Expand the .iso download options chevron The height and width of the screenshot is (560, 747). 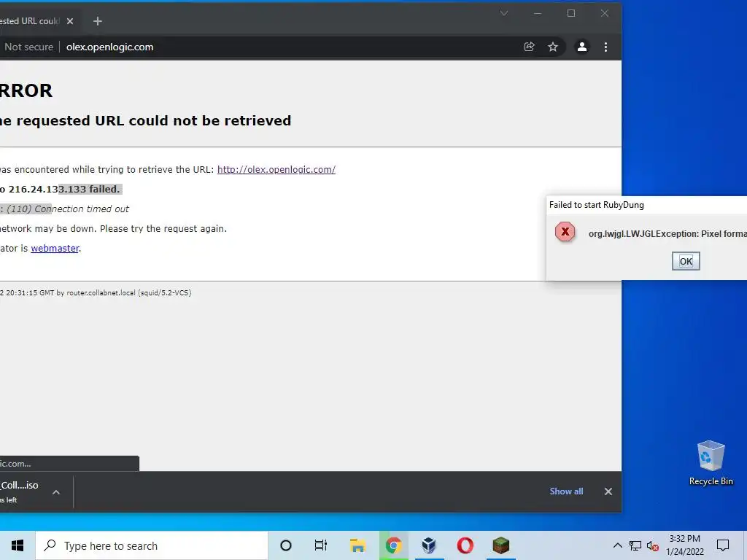[x=56, y=492]
